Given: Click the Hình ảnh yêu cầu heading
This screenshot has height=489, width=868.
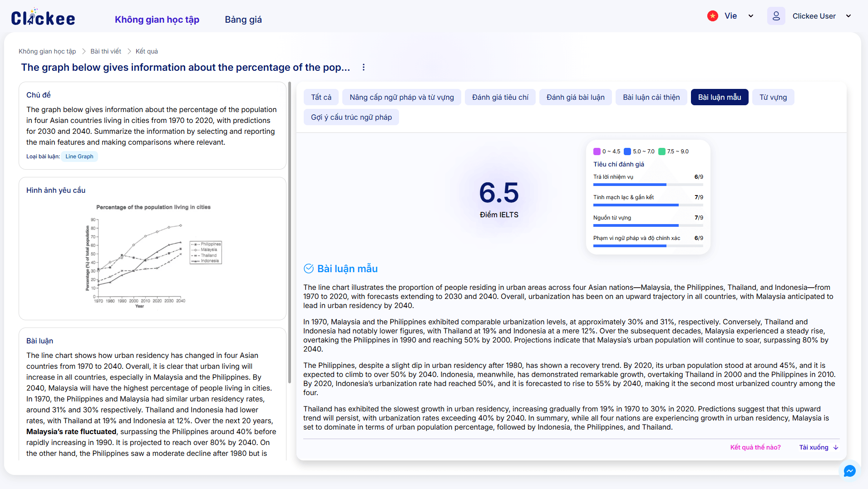Looking at the screenshot, I should [x=56, y=190].
